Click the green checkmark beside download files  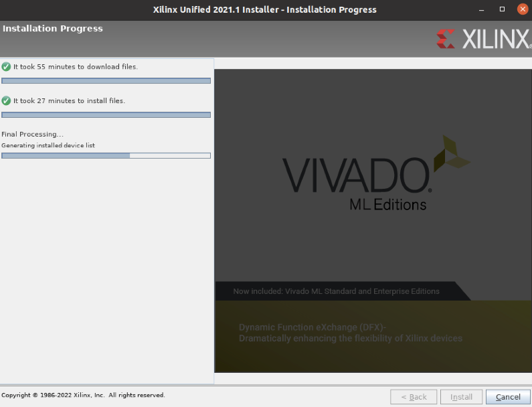pos(6,66)
